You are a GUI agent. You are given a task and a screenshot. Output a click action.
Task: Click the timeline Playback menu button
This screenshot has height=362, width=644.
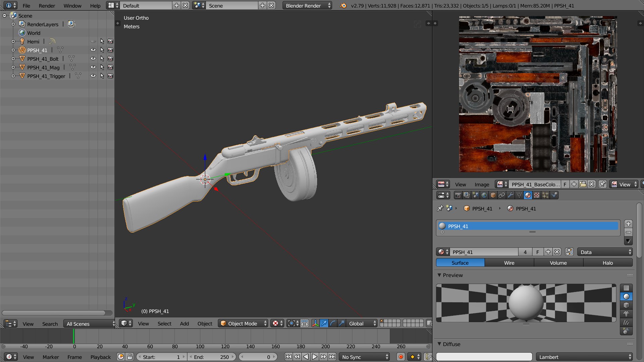coord(100,357)
